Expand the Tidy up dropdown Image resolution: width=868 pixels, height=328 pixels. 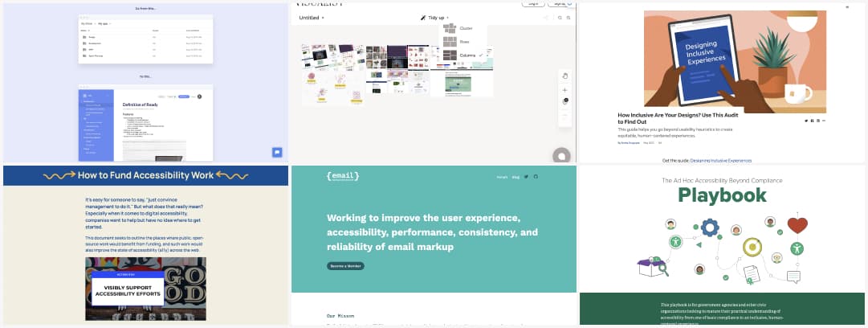[435, 17]
